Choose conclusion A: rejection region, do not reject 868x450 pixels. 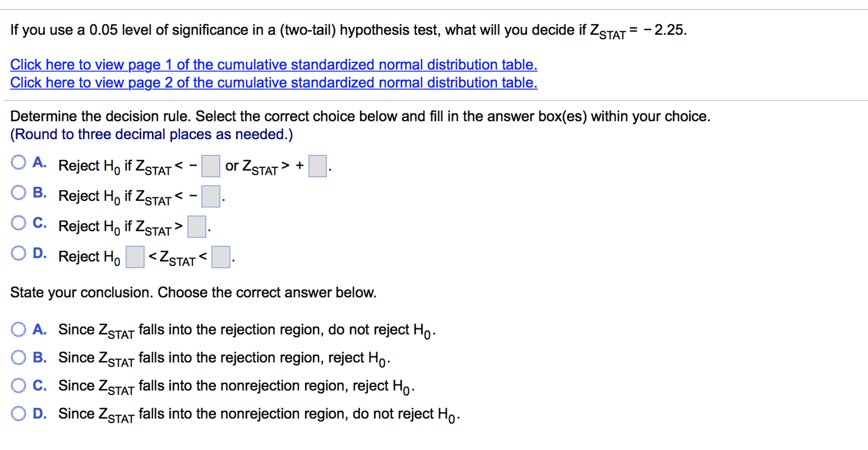pyautogui.click(x=18, y=329)
